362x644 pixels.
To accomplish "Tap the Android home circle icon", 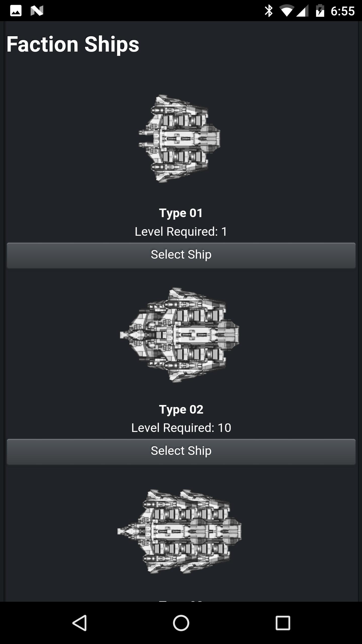I will pos(181,623).
